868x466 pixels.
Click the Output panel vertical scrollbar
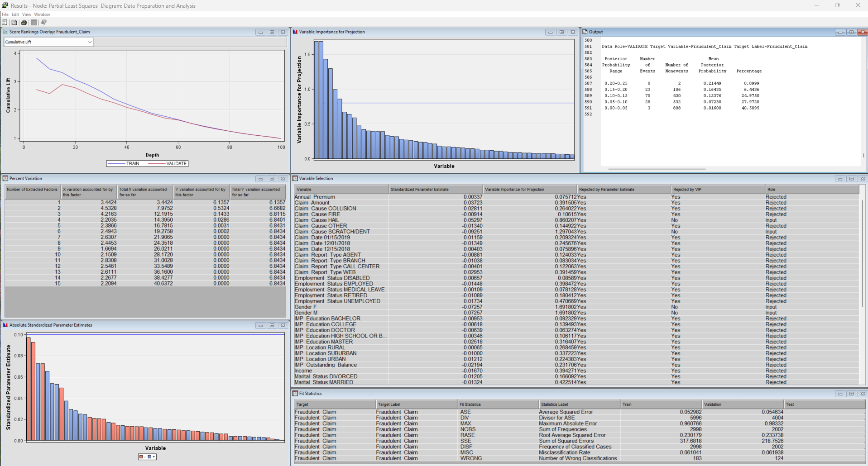point(863,155)
